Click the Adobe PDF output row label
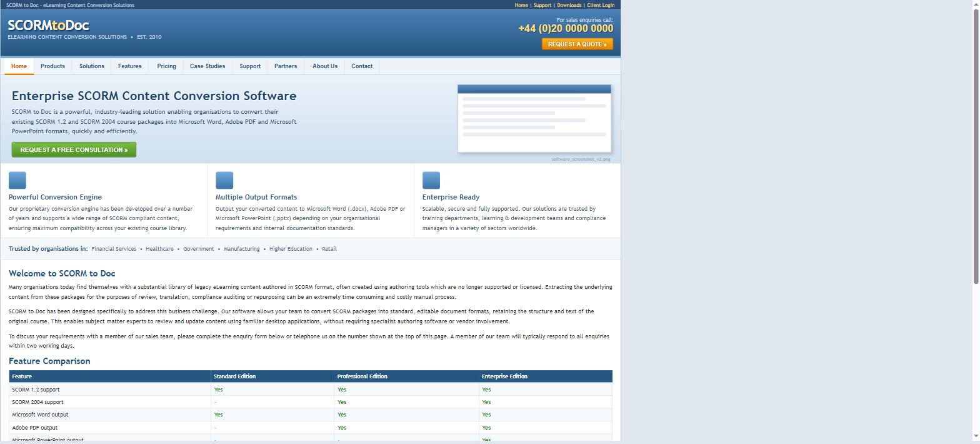The image size is (980, 444). pyautogui.click(x=34, y=428)
